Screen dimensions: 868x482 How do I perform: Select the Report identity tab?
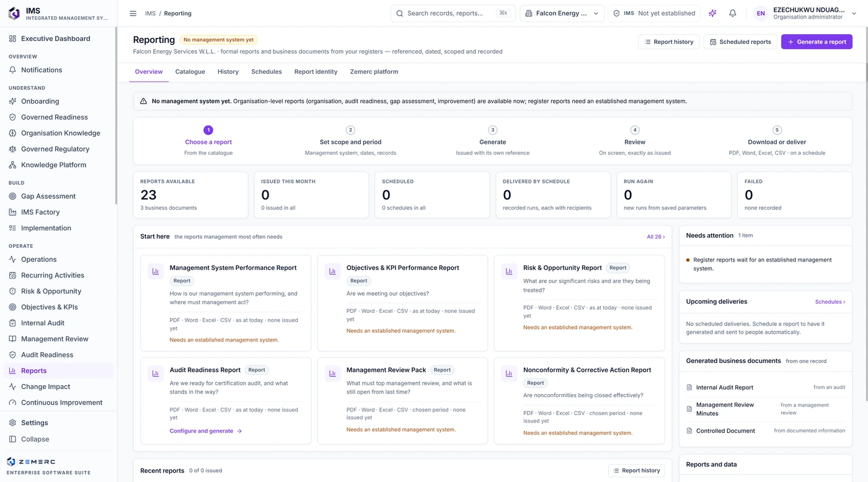316,72
